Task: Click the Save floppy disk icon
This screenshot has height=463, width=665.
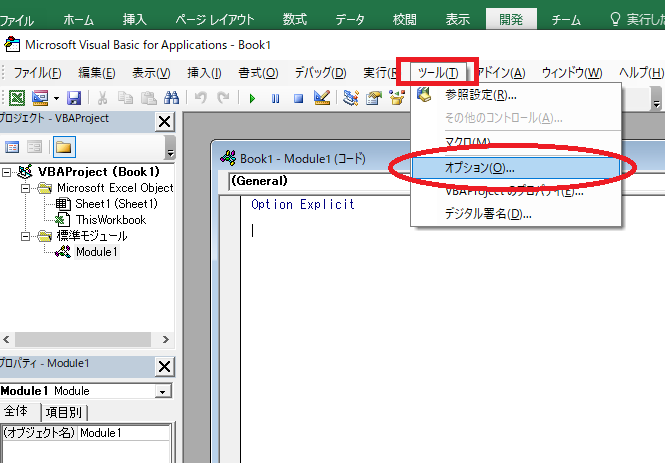Action: pos(74,98)
